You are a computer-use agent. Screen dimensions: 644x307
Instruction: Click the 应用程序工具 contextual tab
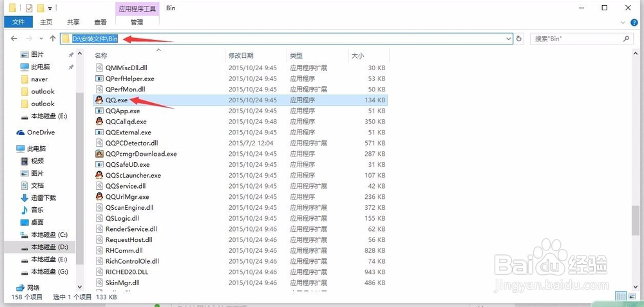click(x=137, y=8)
